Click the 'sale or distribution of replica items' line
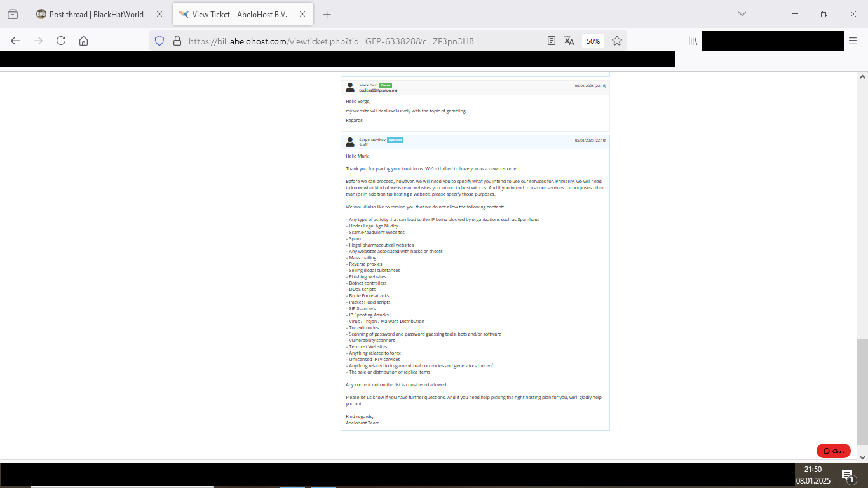This screenshot has width=868, height=488. (x=388, y=372)
